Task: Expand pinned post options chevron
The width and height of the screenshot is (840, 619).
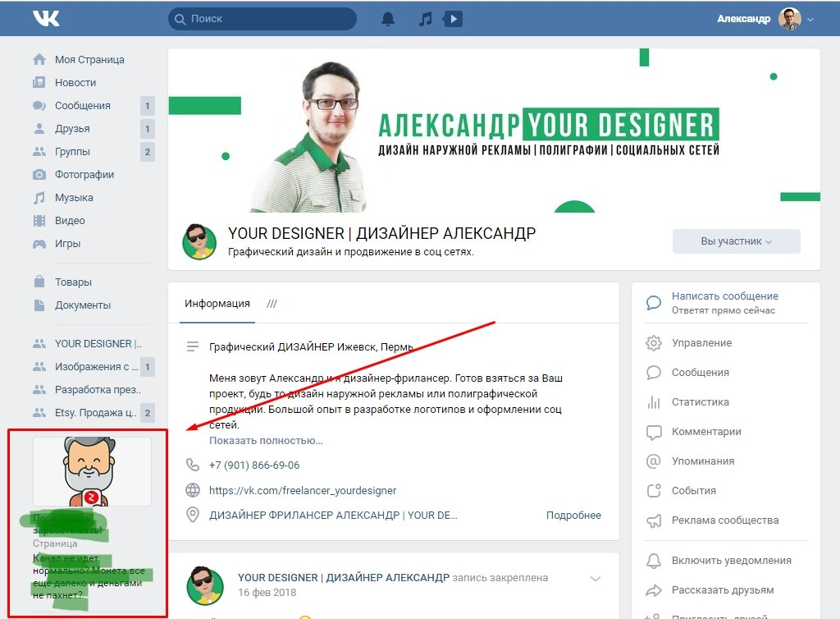Action: (x=596, y=579)
